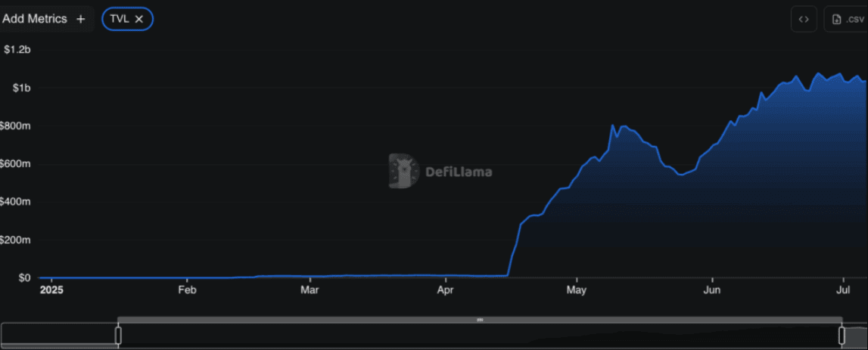Click the center grip of the range bar

tap(480, 320)
